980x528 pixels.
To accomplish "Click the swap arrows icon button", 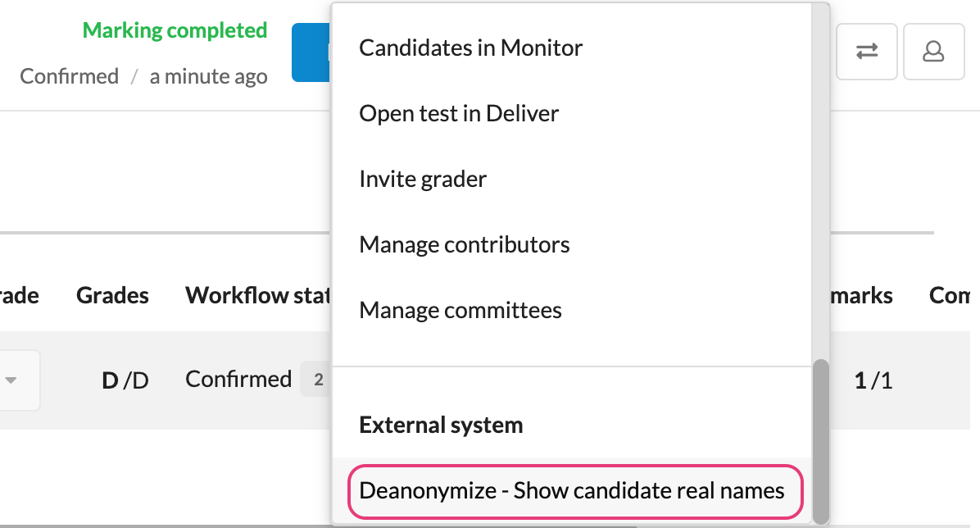I will click(866, 52).
